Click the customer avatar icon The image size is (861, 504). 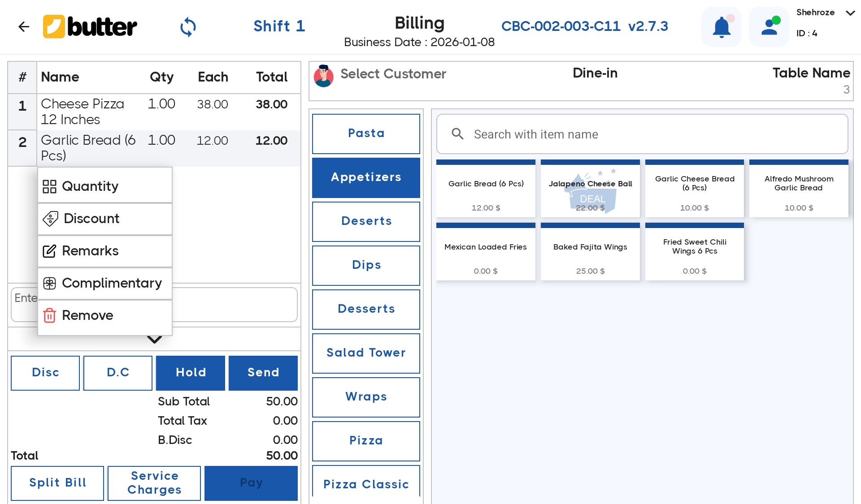[323, 76]
